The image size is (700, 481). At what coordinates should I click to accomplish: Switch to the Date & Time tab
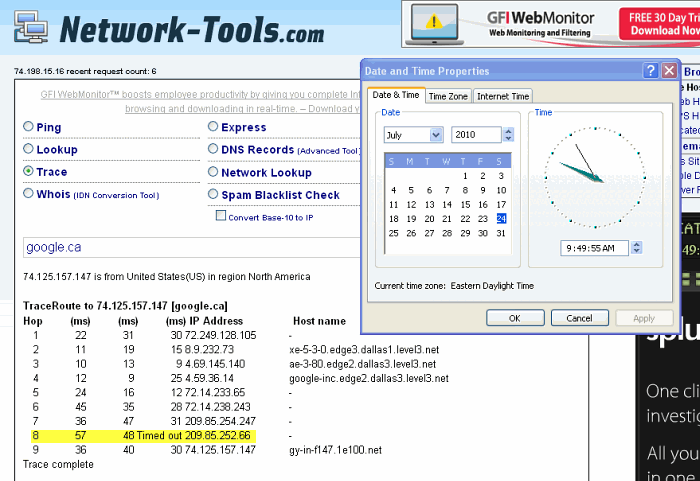tap(396, 95)
